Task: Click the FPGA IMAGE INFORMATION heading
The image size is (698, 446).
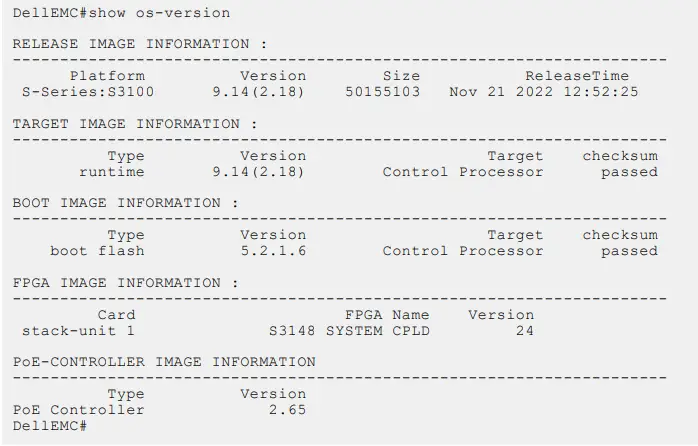Action: (126, 283)
